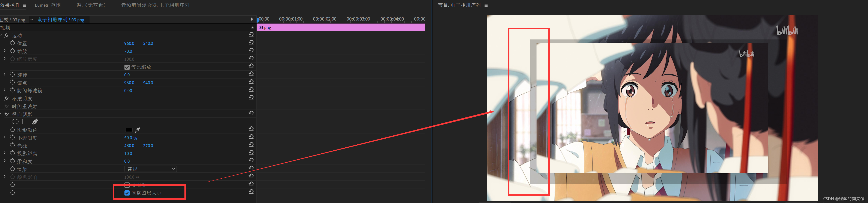Viewport: 868px width, 203px height.
Task: Switch to the Lumetri 范围 tab
Action: pyautogui.click(x=48, y=5)
